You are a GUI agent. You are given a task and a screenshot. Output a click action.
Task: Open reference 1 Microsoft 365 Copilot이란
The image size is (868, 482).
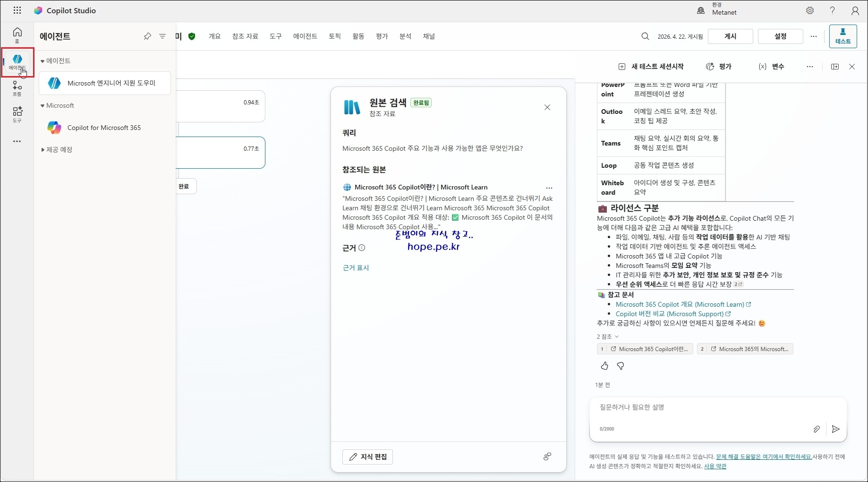click(645, 349)
